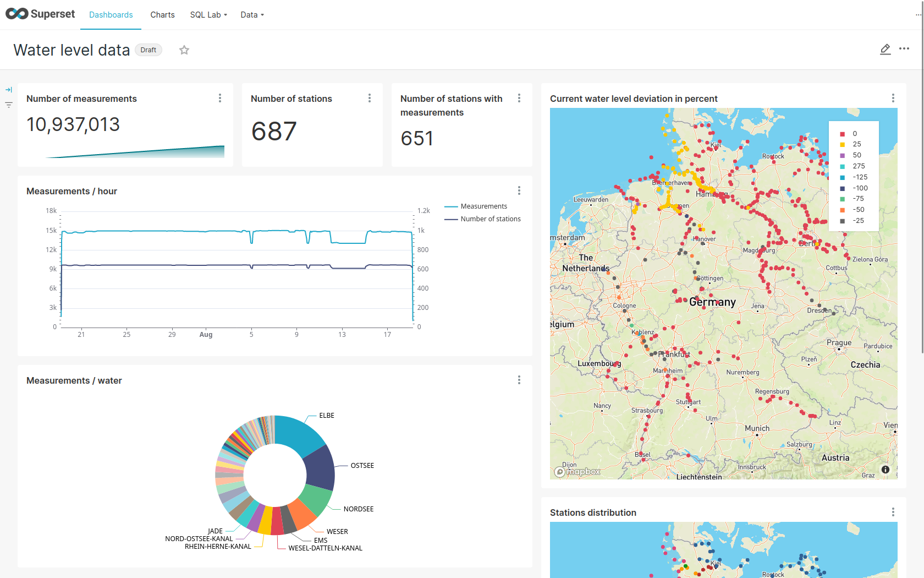Open the Dashboards tab
The width and height of the screenshot is (924, 578).
pyautogui.click(x=111, y=15)
